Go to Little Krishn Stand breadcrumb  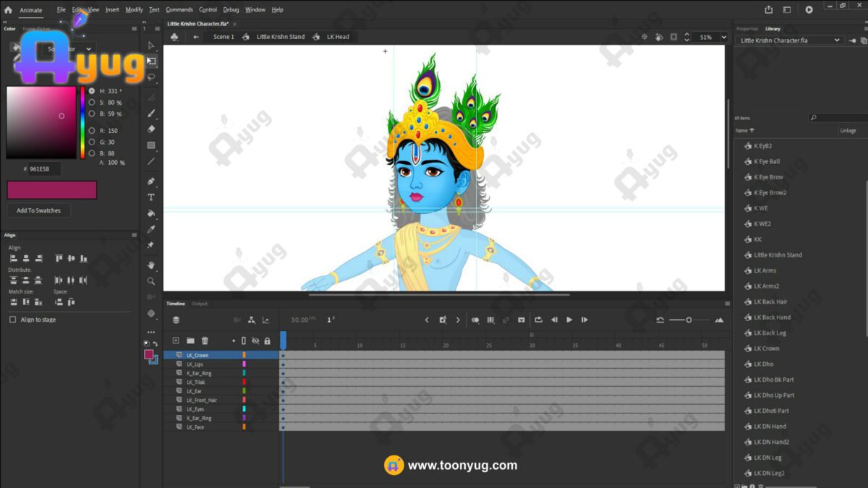pos(281,37)
